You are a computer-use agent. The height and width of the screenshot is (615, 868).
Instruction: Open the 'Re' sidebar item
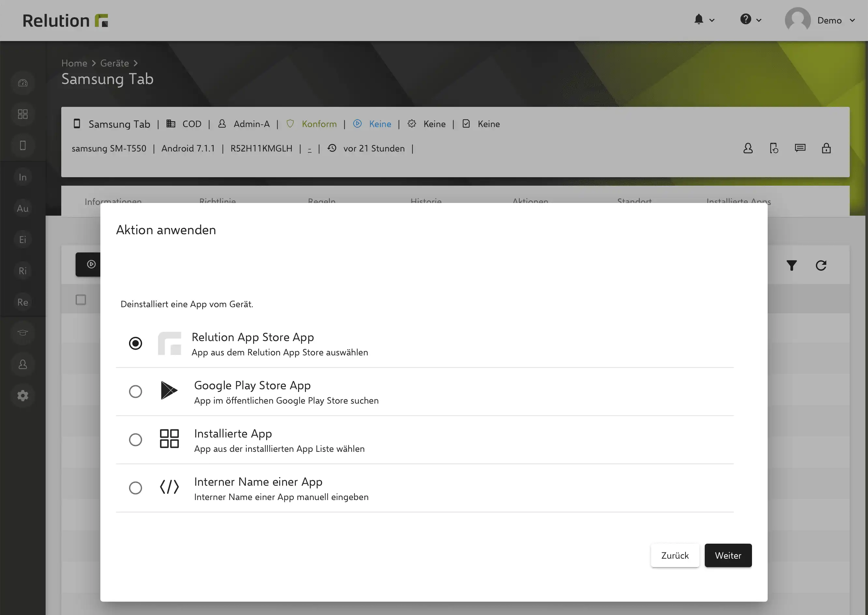[x=23, y=302]
